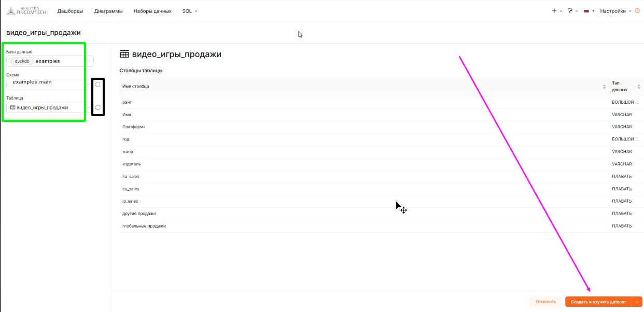Expand the 'Настройки' settings menu
This screenshot has width=644, height=312.
coord(615,11)
